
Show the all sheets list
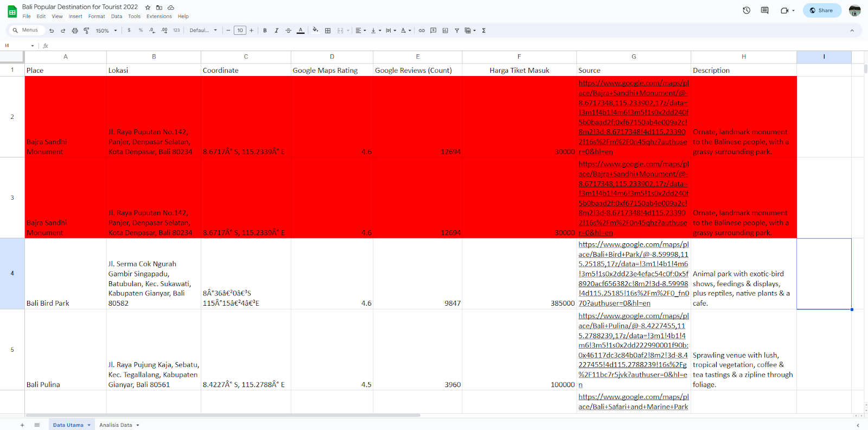[x=37, y=425]
